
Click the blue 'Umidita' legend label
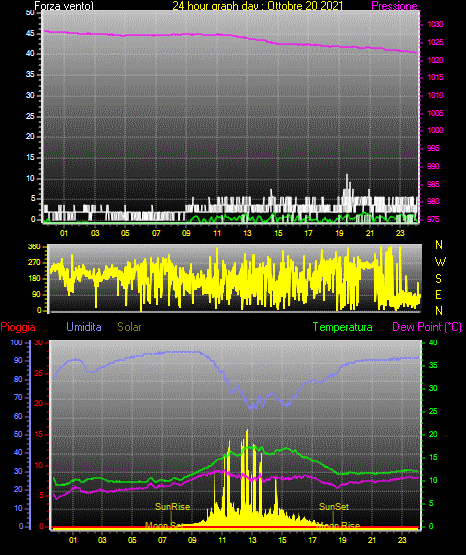point(84,327)
